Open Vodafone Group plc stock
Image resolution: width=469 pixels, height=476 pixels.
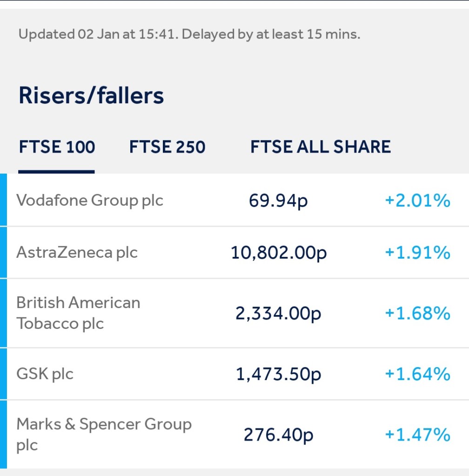pyautogui.click(x=90, y=201)
